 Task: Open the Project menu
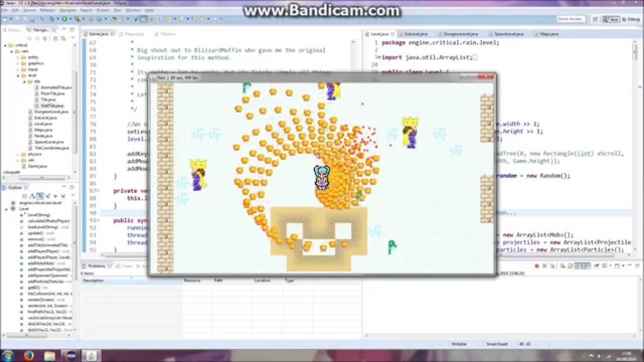point(103,10)
